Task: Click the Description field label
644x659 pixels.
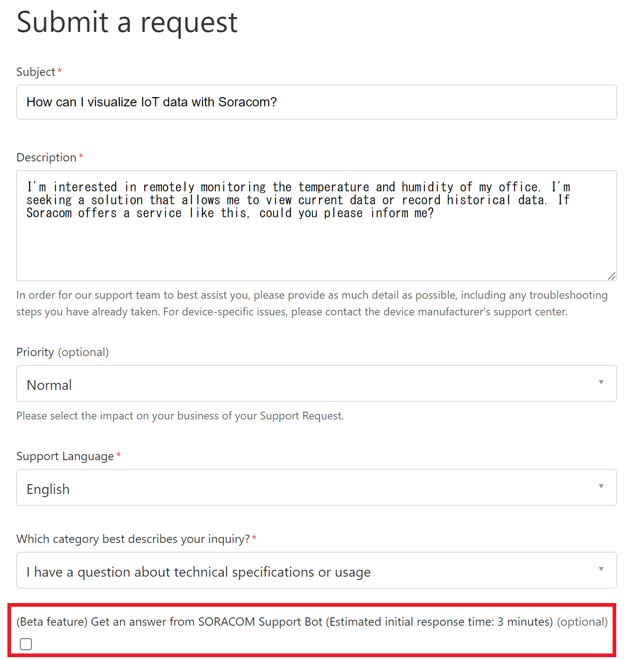Action: coord(46,158)
